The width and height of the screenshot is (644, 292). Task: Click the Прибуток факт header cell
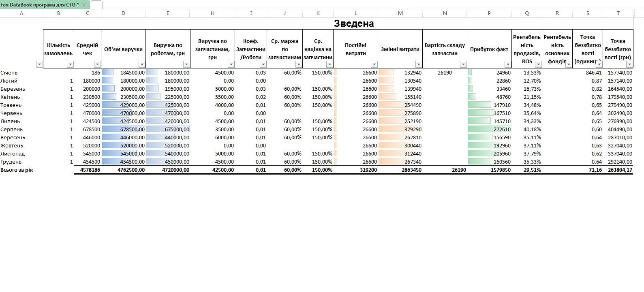[x=489, y=49]
